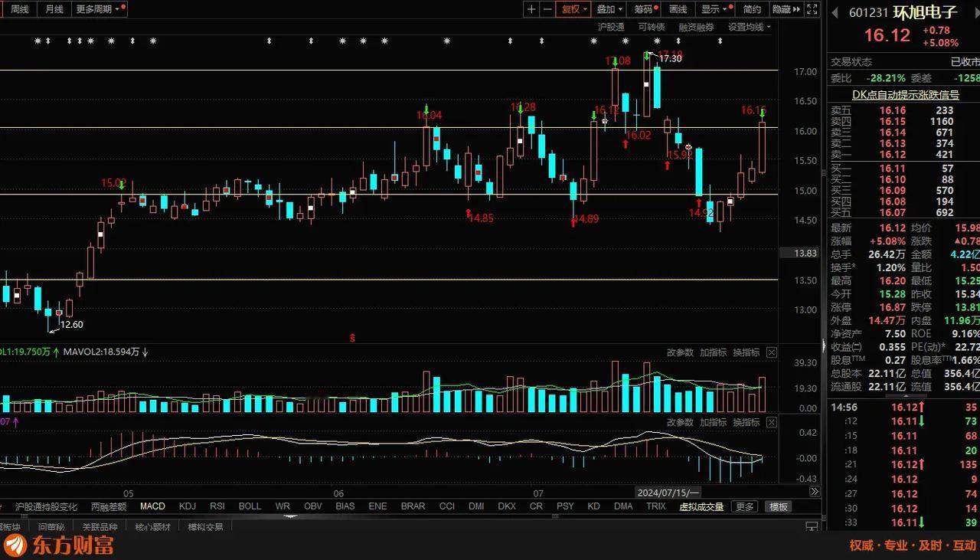Viewport: 980px width, 560px height.
Task: Click the 更多 indicators button
Action: (745, 506)
